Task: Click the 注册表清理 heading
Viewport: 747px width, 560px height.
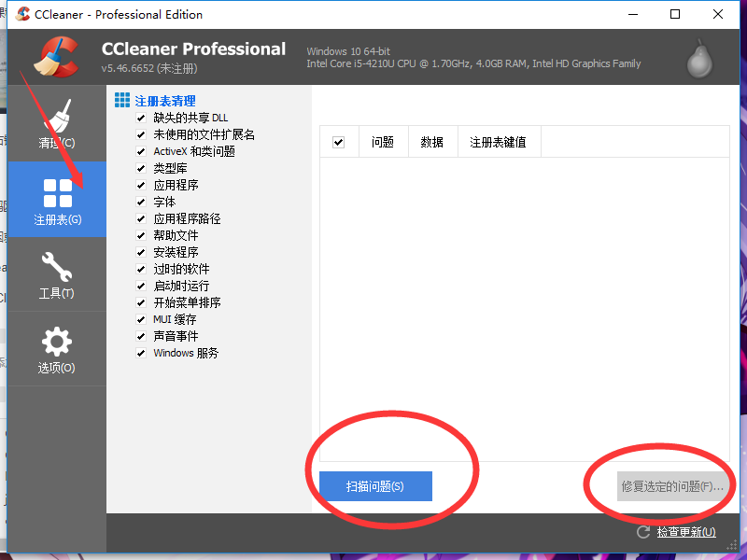Action: 165,101
